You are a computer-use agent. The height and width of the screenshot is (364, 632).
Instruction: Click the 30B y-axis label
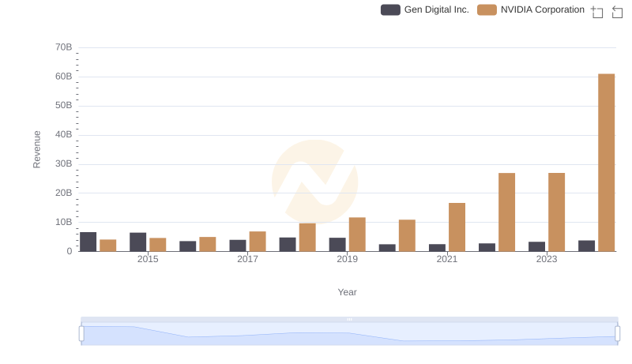64,163
